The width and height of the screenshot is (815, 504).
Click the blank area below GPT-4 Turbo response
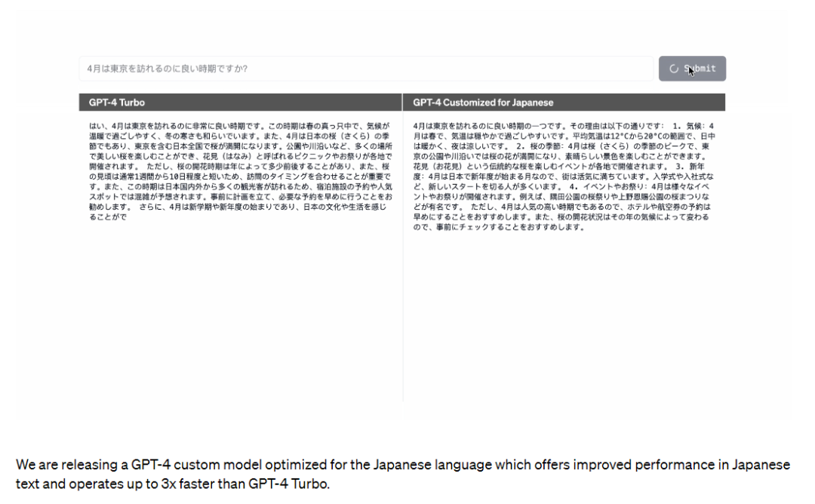[x=240, y=317]
